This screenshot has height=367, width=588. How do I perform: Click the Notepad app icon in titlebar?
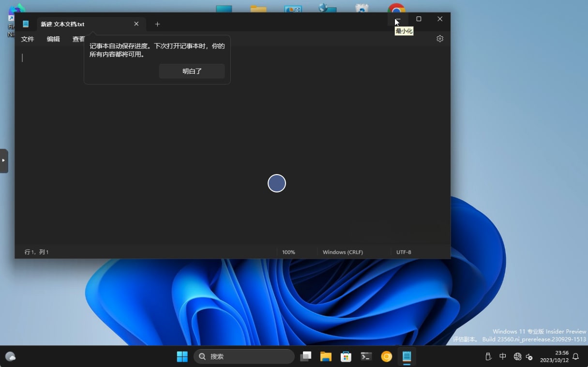[x=26, y=24]
